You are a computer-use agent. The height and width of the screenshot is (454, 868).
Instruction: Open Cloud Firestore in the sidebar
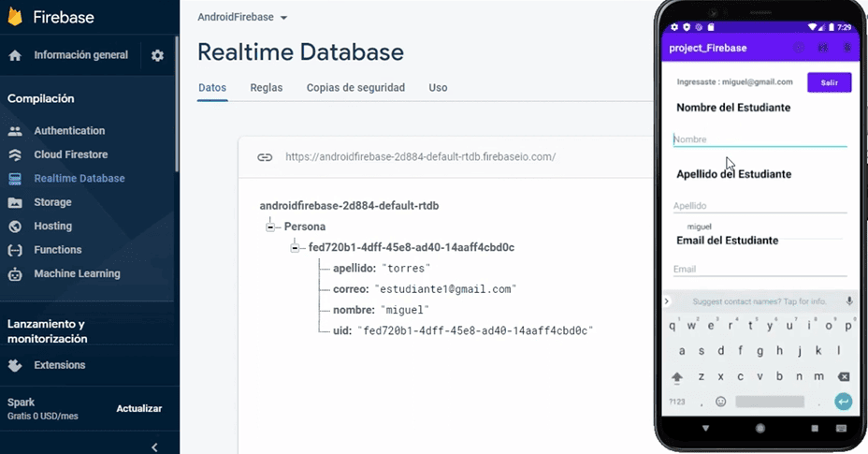71,154
